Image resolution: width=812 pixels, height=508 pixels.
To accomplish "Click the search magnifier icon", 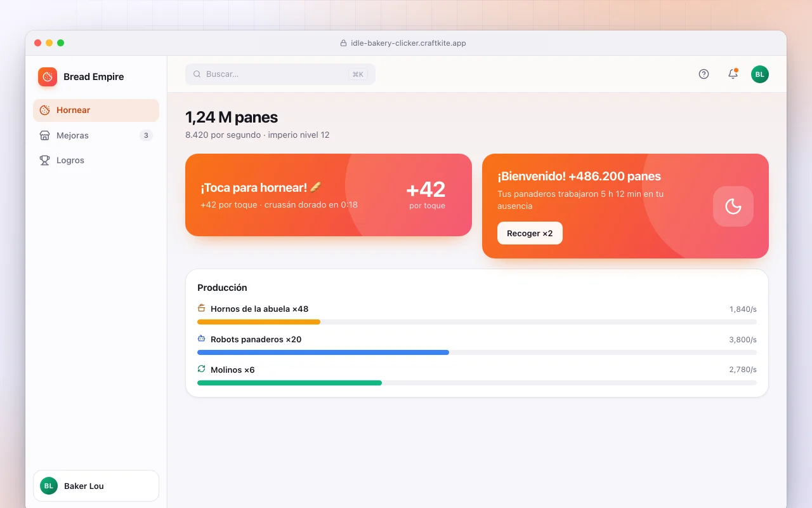I will [x=197, y=74].
